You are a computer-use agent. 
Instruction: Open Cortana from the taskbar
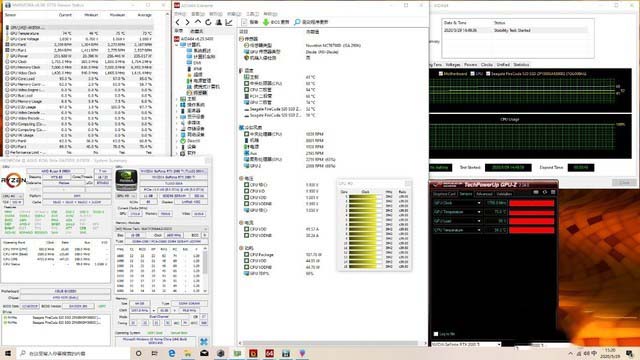pyautogui.click(x=139, y=353)
